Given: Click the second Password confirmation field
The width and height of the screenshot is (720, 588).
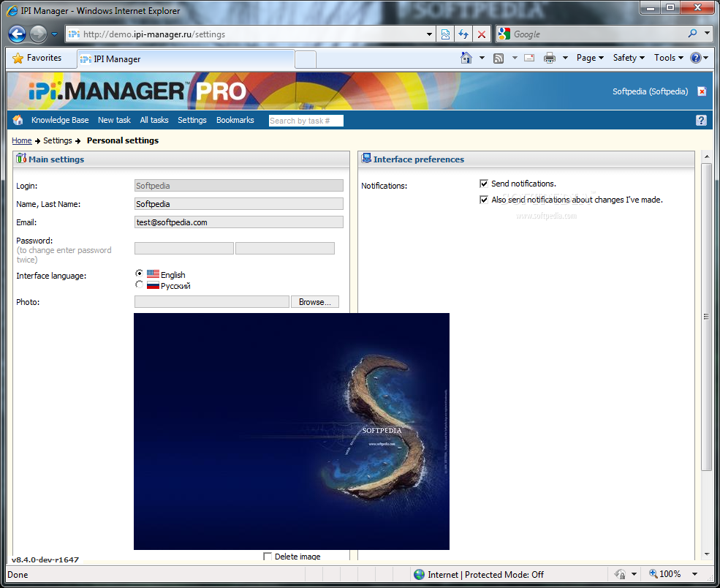Looking at the screenshot, I should 284,249.
